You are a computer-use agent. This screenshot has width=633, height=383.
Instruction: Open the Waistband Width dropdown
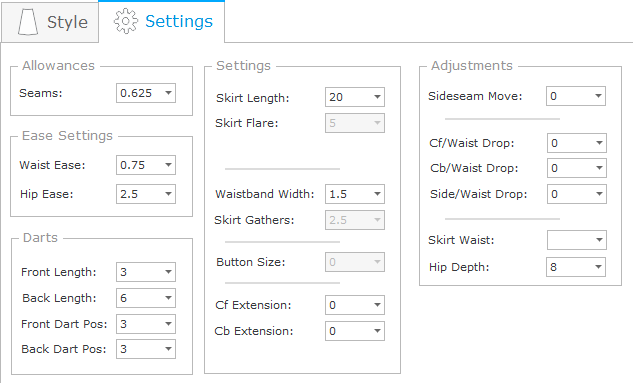(355, 194)
